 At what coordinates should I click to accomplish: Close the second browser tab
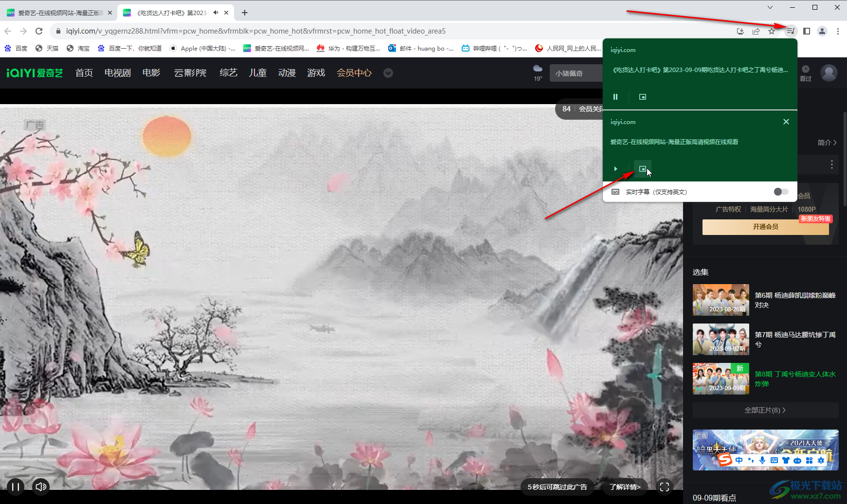coord(226,13)
